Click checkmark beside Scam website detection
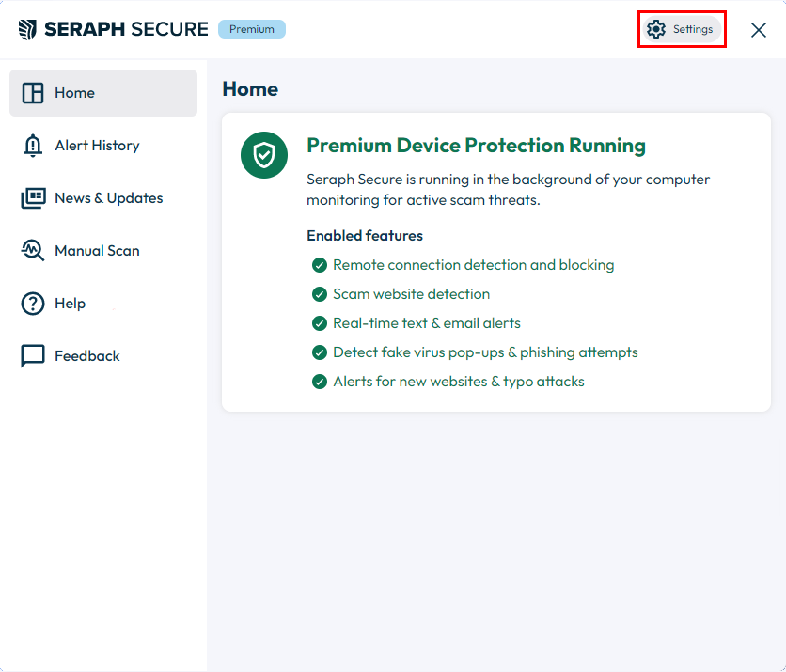The height and width of the screenshot is (672, 786). pyautogui.click(x=320, y=294)
